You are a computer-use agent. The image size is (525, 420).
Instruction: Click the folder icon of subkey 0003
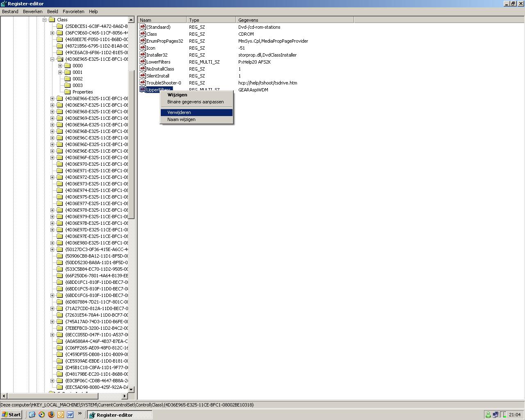67,85
